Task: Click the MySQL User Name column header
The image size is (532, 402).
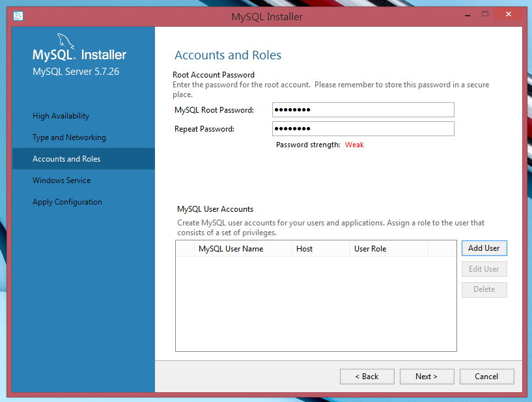Action: [x=243, y=248]
